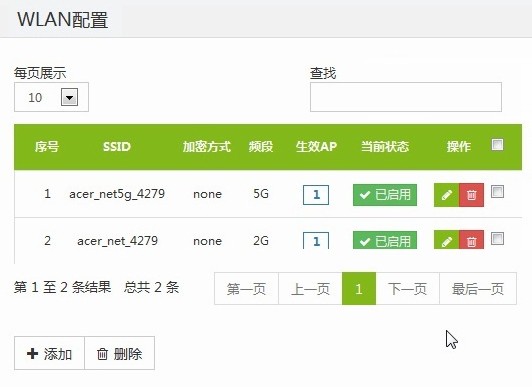Select page 1 in pagination
The image size is (532, 387).
coord(359,289)
